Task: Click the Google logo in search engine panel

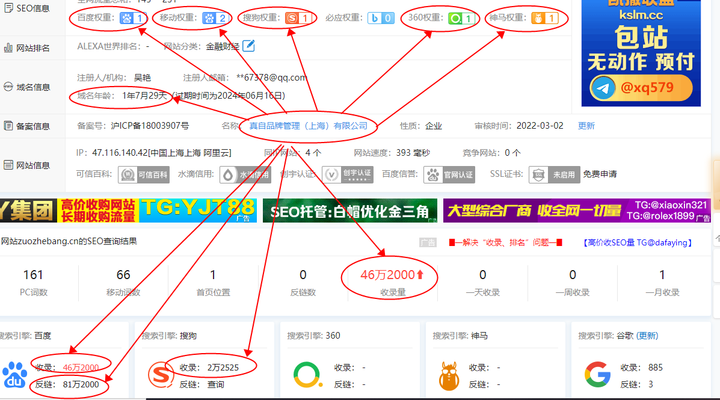Action: pyautogui.click(x=598, y=375)
